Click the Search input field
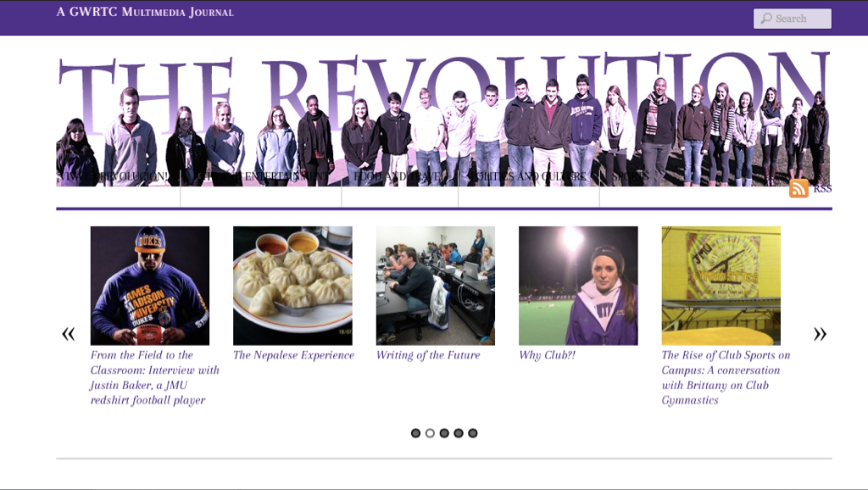 coord(793,19)
